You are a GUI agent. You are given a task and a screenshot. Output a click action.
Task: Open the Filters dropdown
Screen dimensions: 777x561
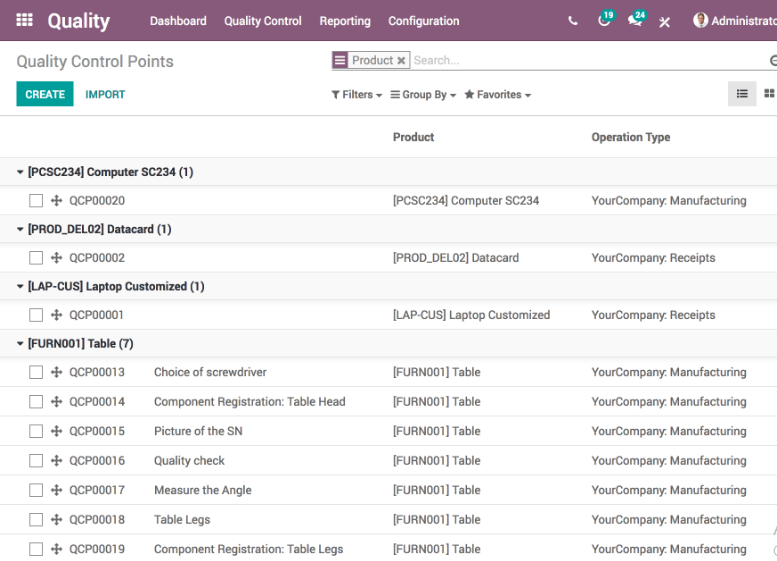pos(357,95)
